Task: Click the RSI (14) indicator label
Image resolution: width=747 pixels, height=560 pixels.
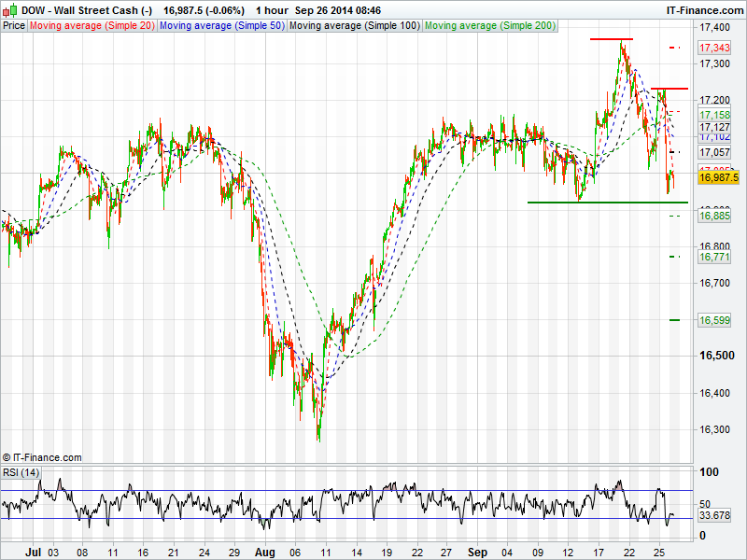Action: [x=21, y=472]
